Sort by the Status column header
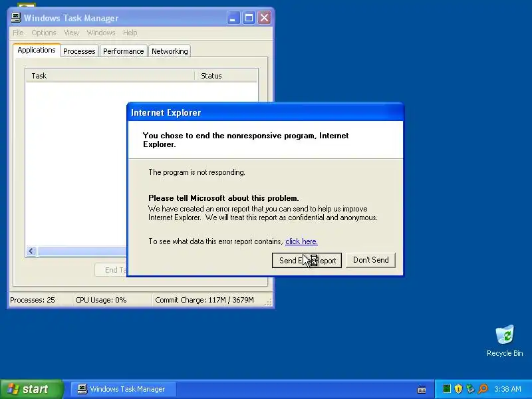Screen dimensions: 532x399 point(226,76)
